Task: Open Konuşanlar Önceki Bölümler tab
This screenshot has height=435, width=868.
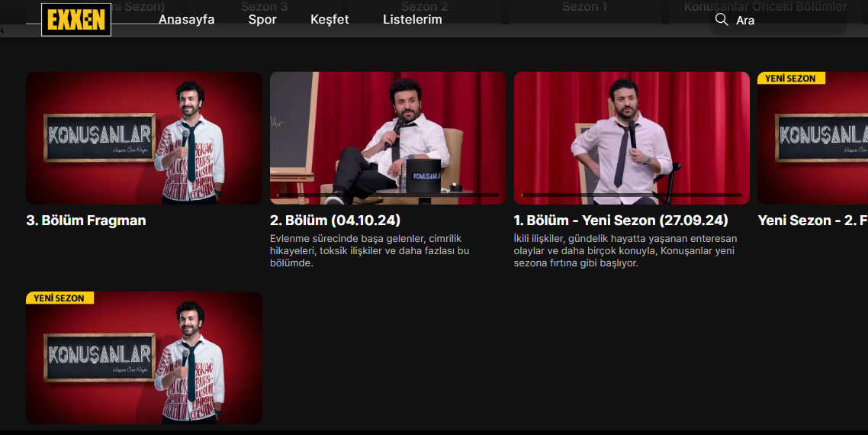Action: [766, 7]
